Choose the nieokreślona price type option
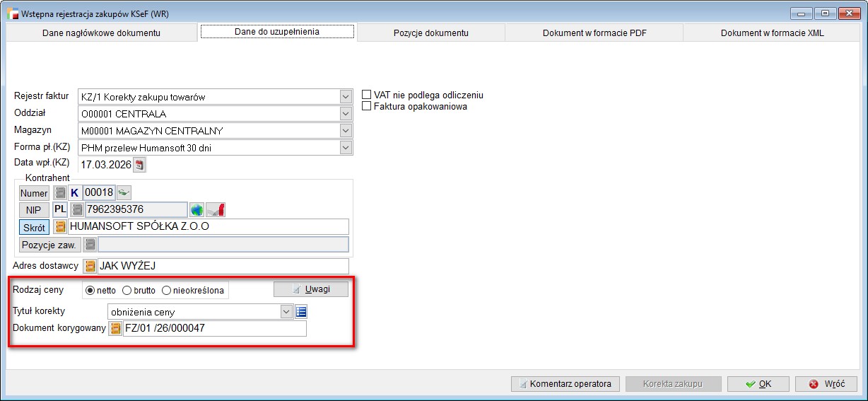Screen dimensions: 868x401 click(167, 290)
